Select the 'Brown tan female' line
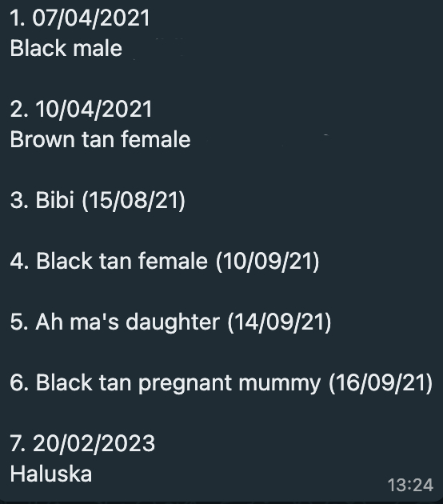The height and width of the screenshot is (504, 443). [100, 139]
